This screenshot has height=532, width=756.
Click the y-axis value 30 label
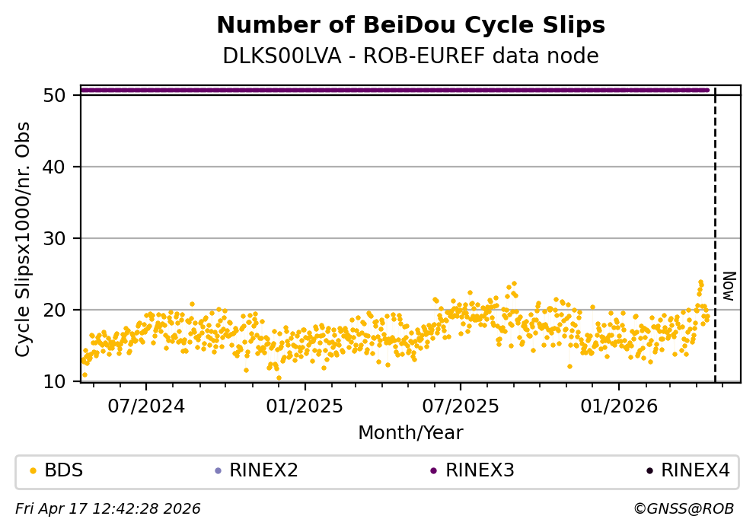click(x=62, y=238)
